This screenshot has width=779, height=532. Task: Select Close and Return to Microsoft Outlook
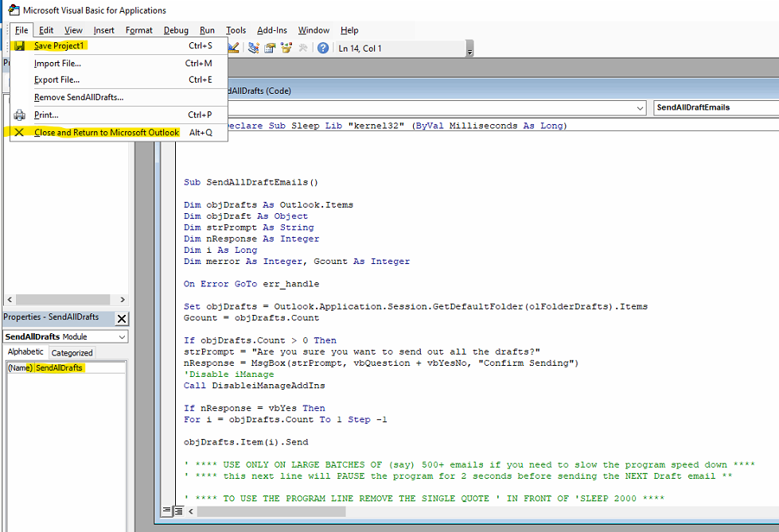pos(107,133)
